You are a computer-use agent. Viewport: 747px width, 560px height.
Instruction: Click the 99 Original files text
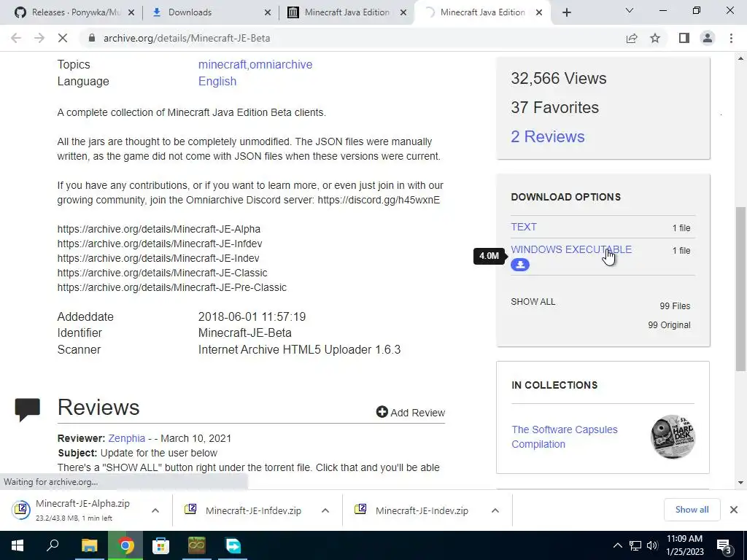pos(669,325)
